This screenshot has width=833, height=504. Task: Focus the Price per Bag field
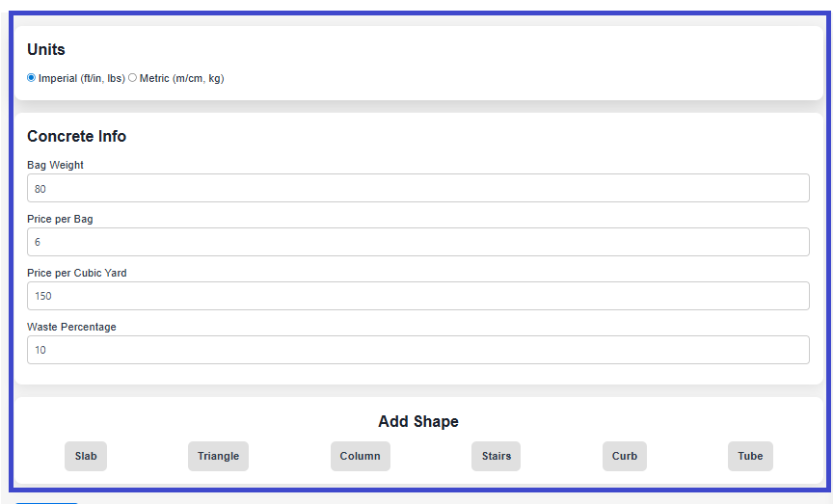coord(417,242)
